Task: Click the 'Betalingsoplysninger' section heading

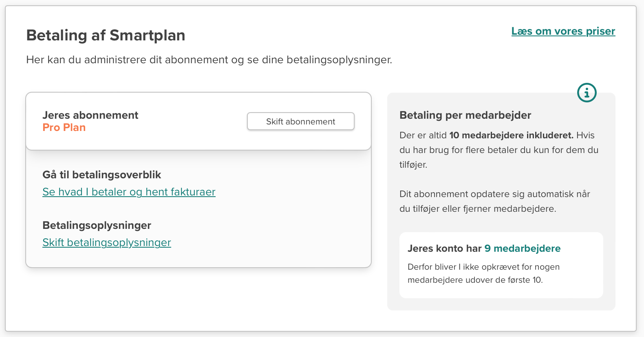Action: 97,225
